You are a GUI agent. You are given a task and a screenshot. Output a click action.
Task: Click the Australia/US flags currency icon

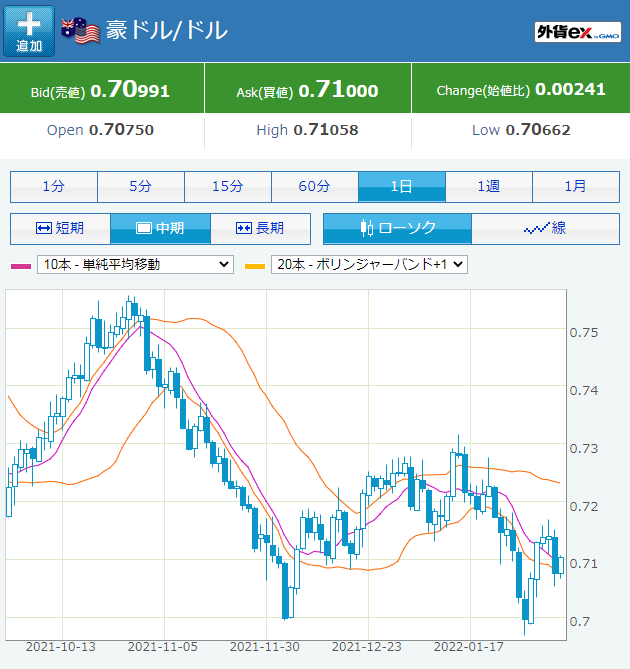pos(80,30)
